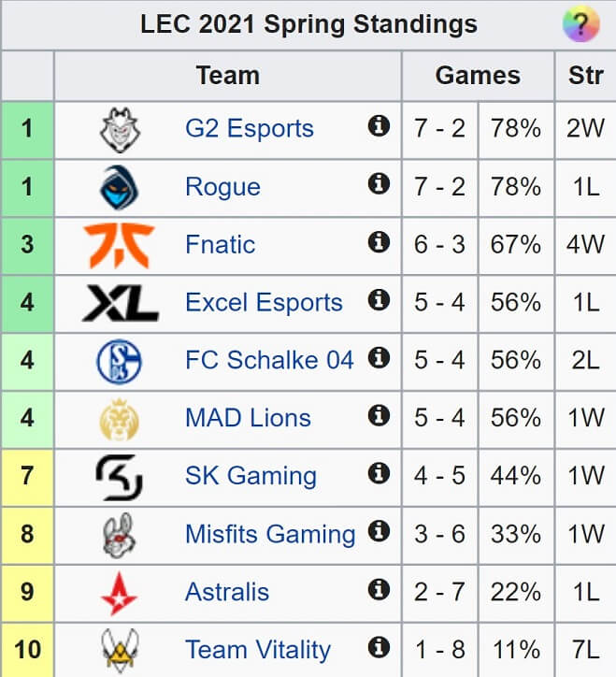Open the Rogue team link
Screen dimensions: 616x677
(x=222, y=187)
